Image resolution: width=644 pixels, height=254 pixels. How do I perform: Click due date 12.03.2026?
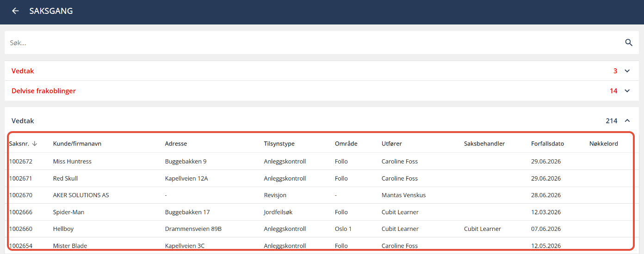click(546, 212)
